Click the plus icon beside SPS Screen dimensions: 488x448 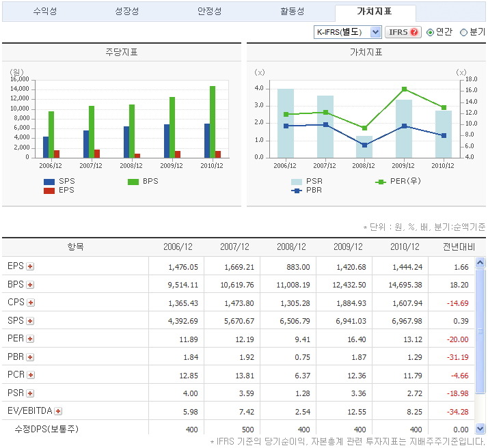[30, 321]
